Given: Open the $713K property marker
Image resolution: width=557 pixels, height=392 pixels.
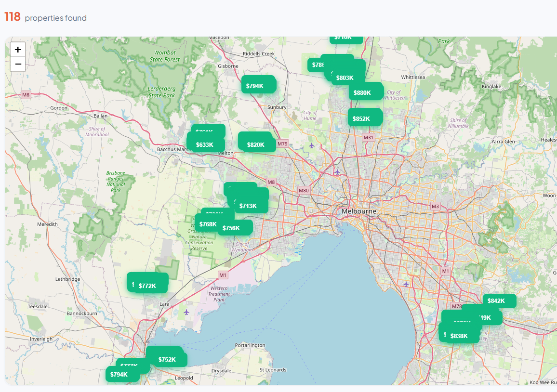Looking at the screenshot, I should 251,206.
